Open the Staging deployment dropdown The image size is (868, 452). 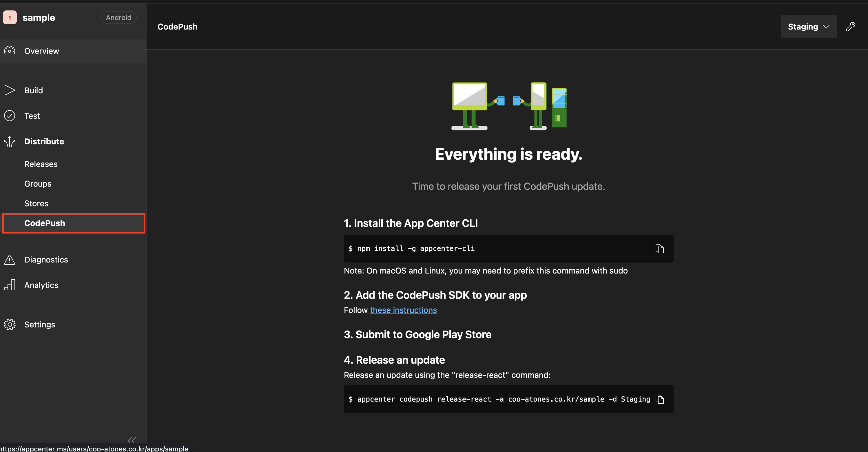pyautogui.click(x=808, y=27)
